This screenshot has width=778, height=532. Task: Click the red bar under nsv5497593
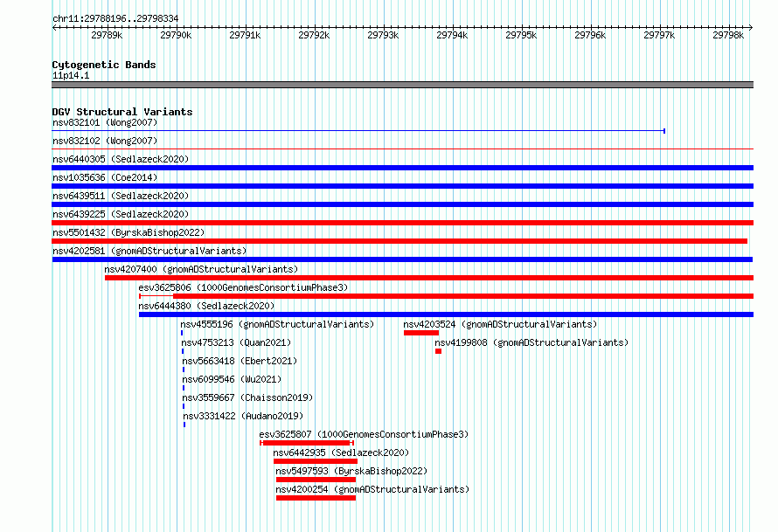coord(316,480)
